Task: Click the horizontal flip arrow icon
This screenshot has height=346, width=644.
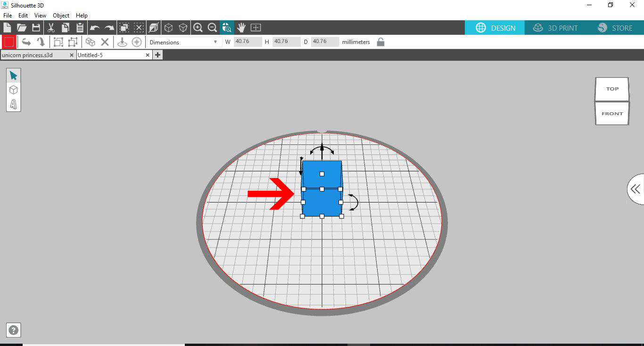Action: [26, 42]
